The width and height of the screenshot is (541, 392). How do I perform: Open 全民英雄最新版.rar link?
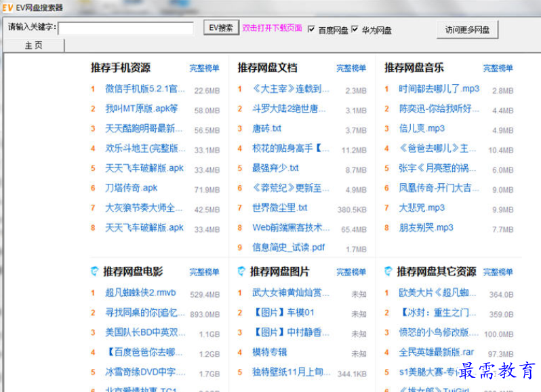tap(437, 352)
